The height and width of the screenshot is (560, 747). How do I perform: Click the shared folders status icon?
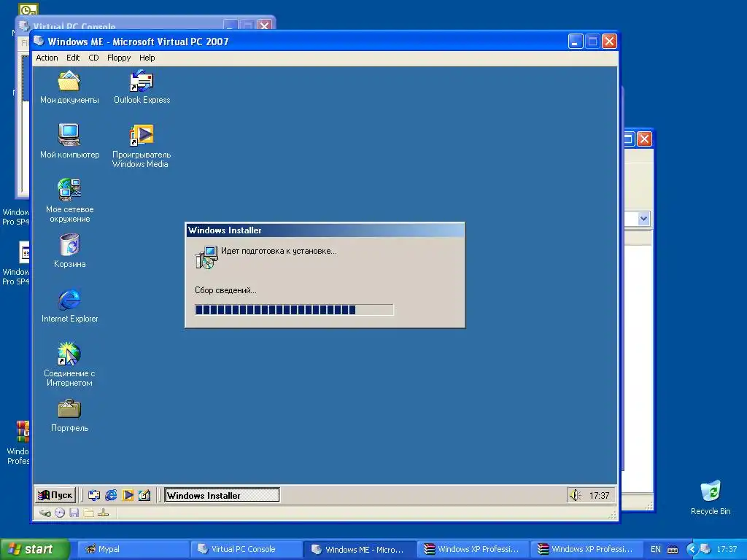[x=88, y=513]
